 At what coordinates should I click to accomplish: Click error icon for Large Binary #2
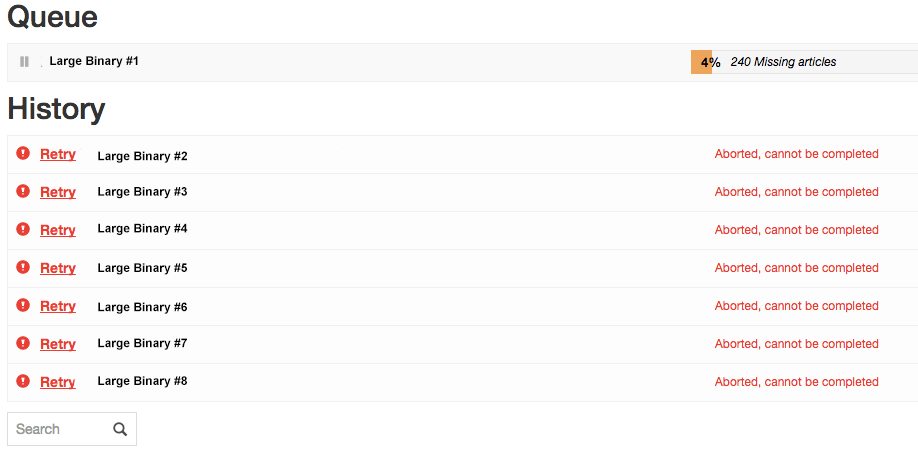pyautogui.click(x=23, y=153)
